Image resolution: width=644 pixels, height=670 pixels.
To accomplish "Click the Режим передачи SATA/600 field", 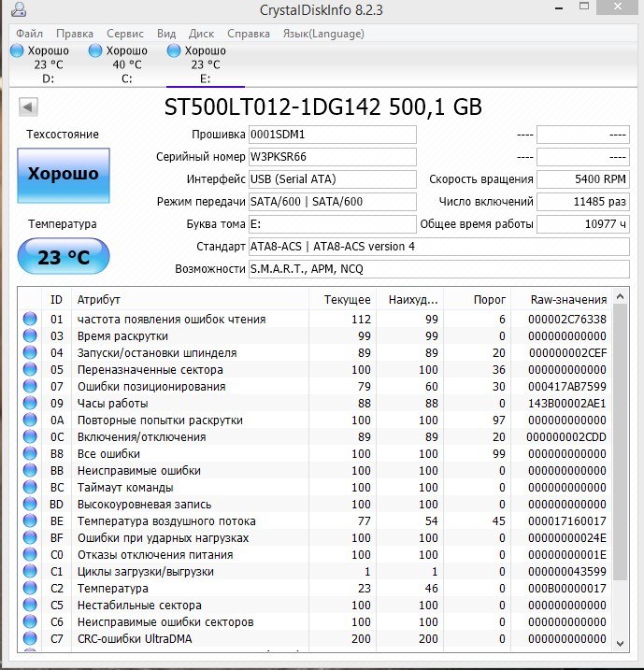I will [333, 202].
